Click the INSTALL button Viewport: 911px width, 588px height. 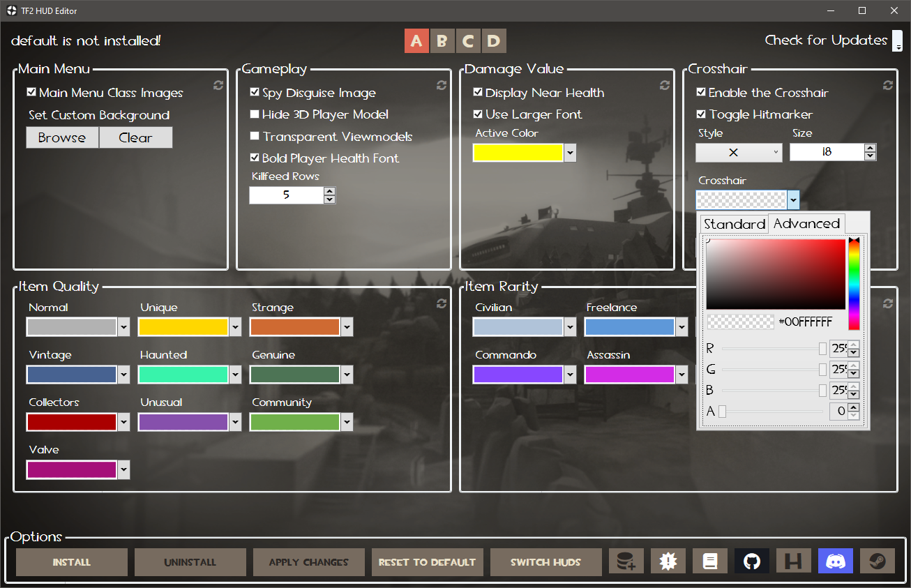(72, 562)
